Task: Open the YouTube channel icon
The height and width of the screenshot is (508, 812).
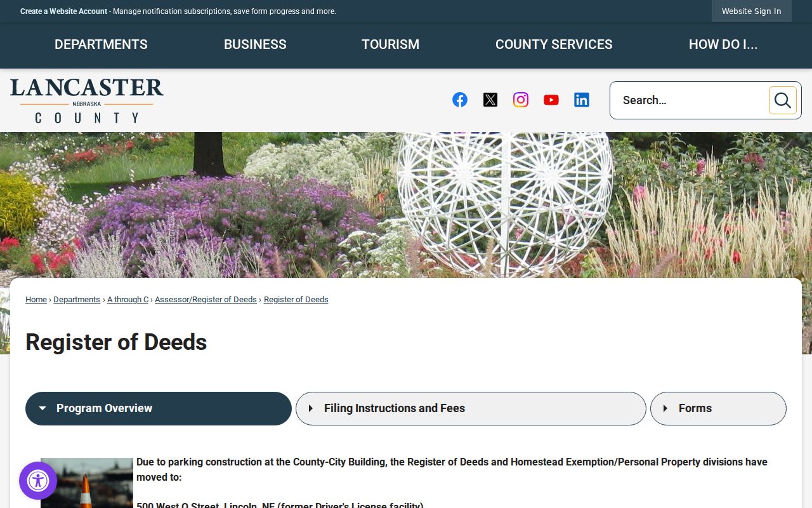Action: (551, 100)
